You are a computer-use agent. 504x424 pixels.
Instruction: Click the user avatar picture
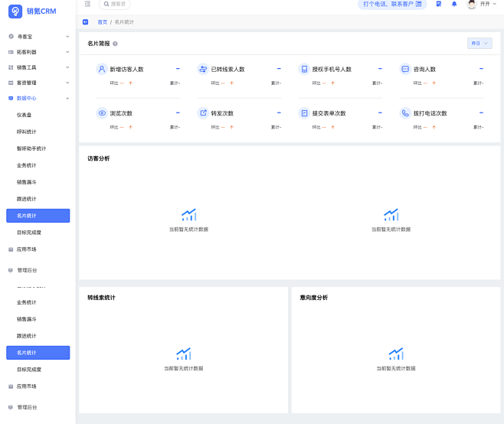click(x=472, y=4)
